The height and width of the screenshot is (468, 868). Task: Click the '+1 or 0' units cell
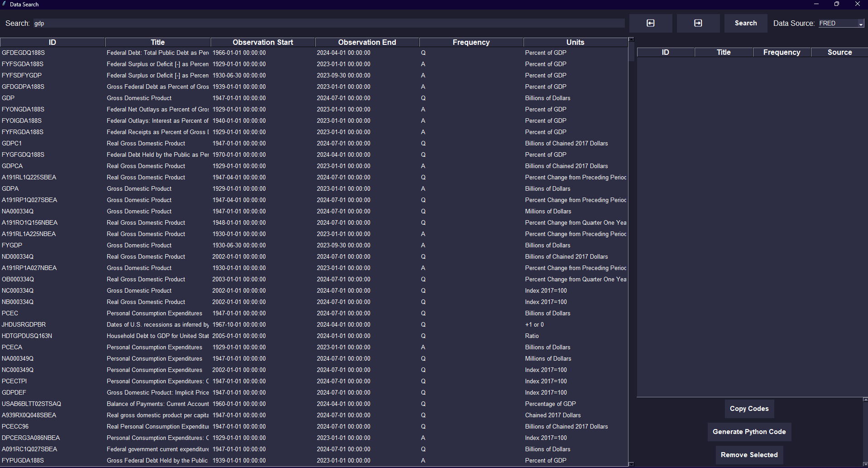pyautogui.click(x=534, y=325)
